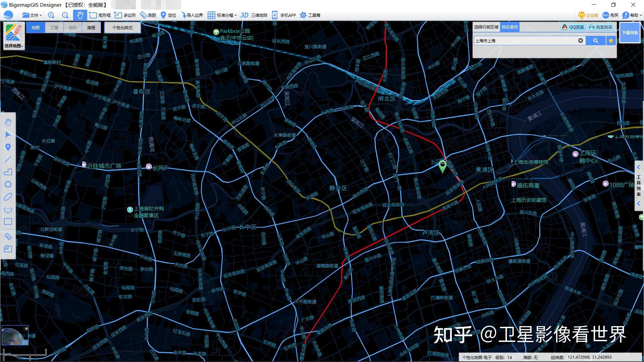Viewport: 644px width, 362px height.
Task: Click the edit note tool in sidebar
Action: click(x=8, y=249)
